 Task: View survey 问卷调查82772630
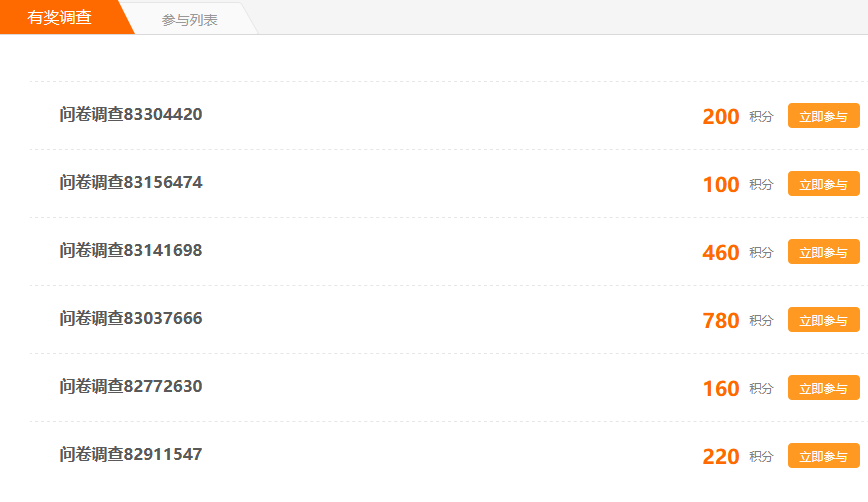click(131, 387)
